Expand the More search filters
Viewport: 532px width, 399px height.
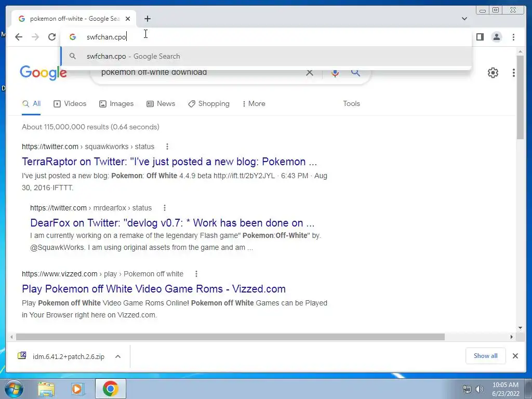(254, 104)
